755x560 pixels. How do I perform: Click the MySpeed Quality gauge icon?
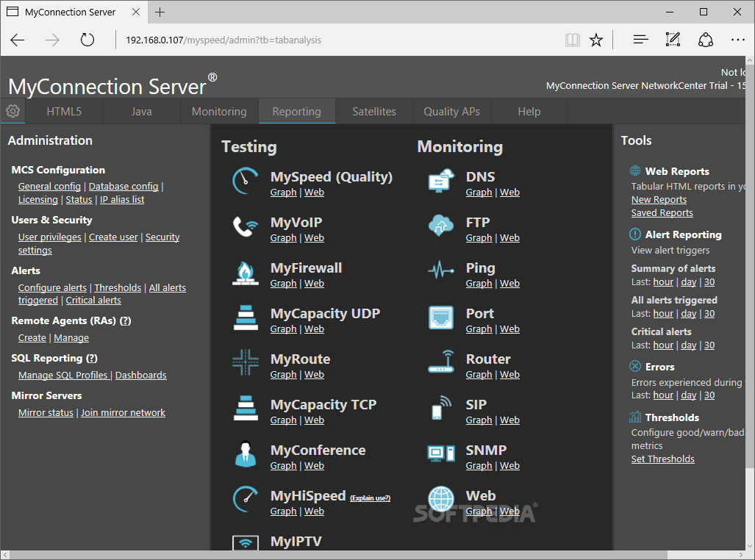pos(246,181)
